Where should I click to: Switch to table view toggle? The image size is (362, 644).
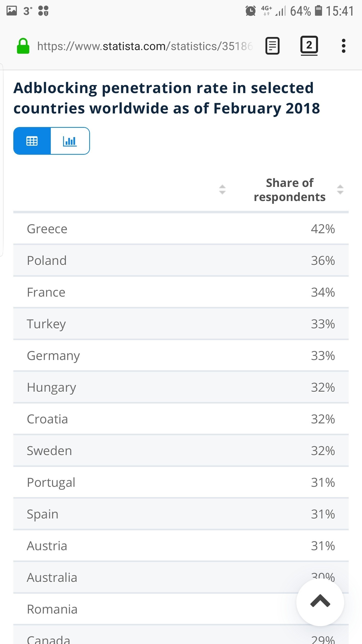32,141
